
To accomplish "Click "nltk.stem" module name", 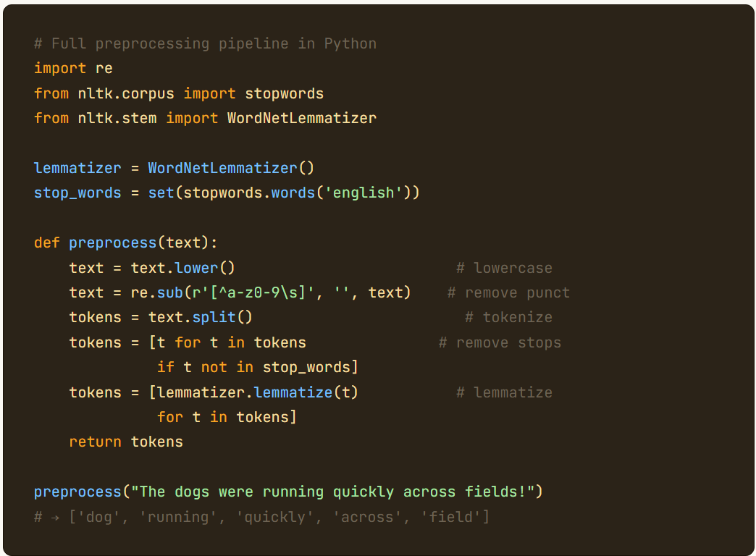I will 117,118.
